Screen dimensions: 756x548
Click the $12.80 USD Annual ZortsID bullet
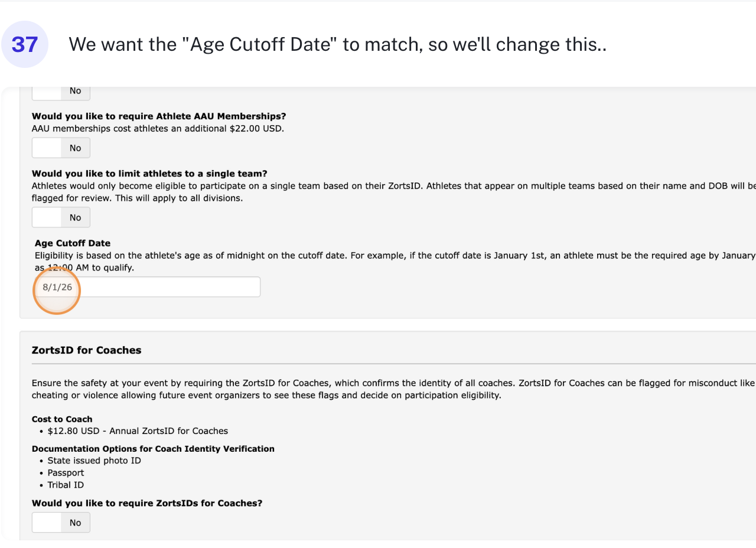tap(138, 431)
